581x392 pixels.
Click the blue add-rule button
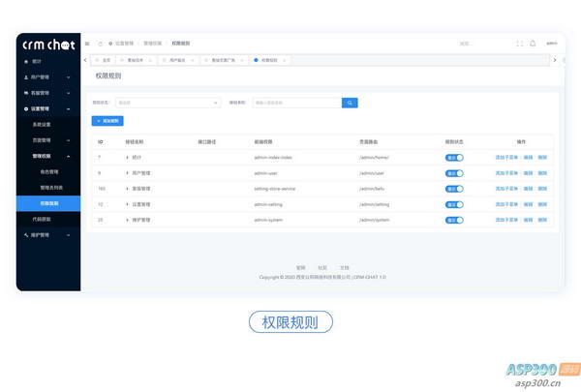pos(107,121)
